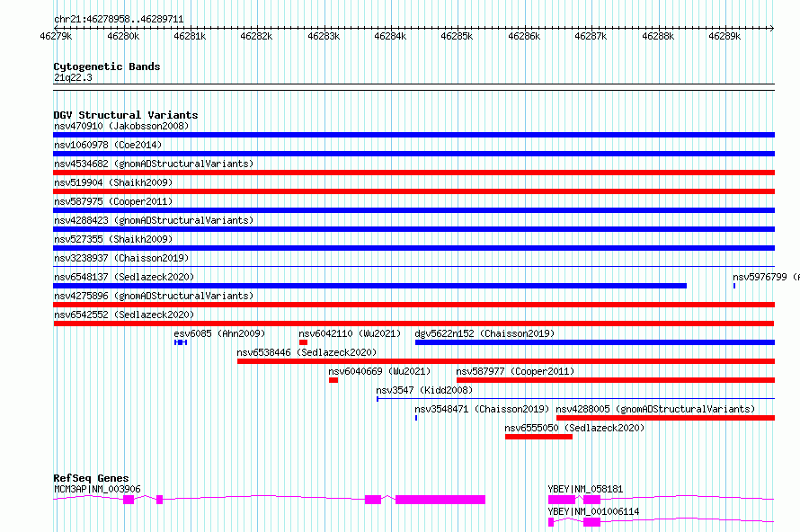Select the nsv6542552 (Sedlazeck2020) label
The width and height of the screenshot is (800, 532).
[x=124, y=315]
